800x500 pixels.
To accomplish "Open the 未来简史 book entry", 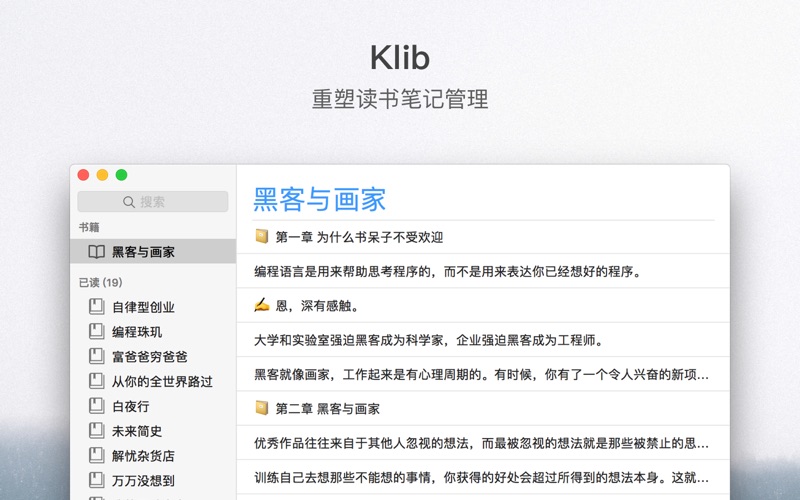I will coord(137,431).
